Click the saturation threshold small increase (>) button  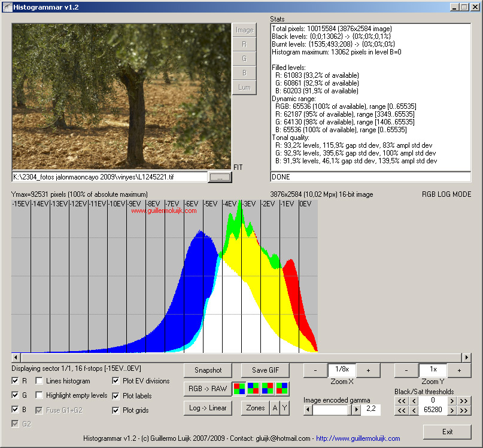(452, 410)
